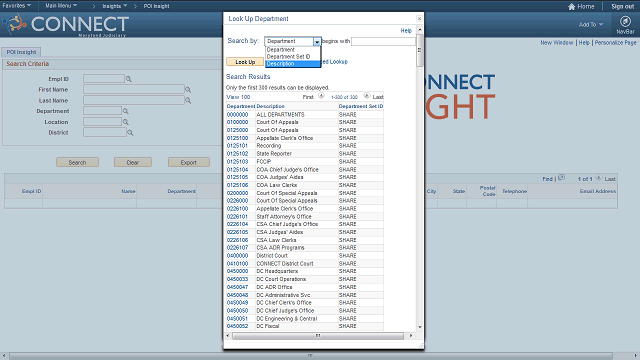
Task: Expand the Favorites menu
Action: (17, 6)
